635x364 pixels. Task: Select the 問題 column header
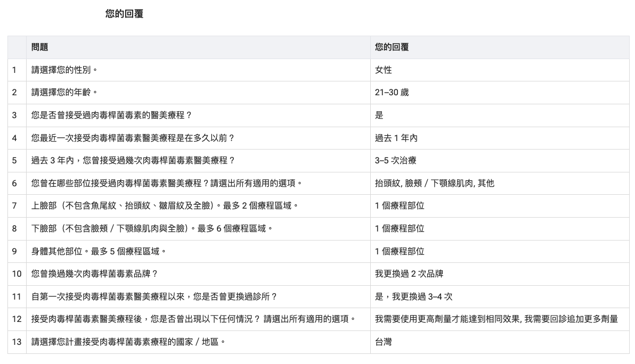[39, 47]
